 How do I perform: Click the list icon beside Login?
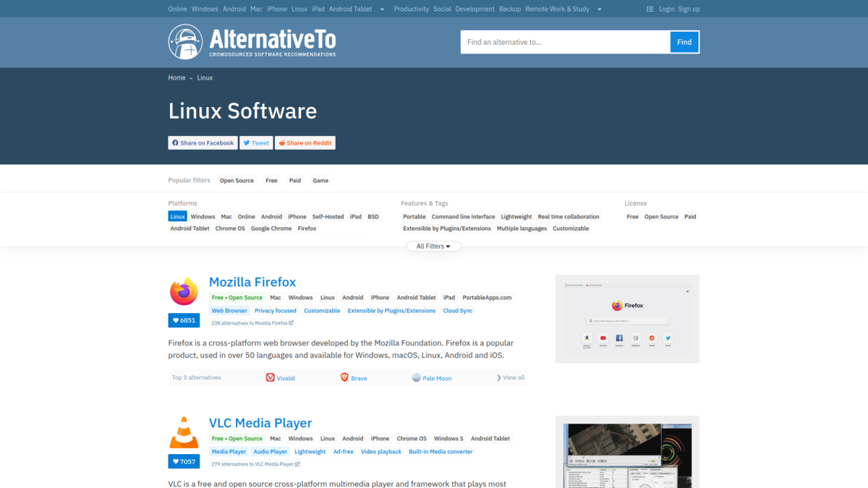tap(650, 9)
